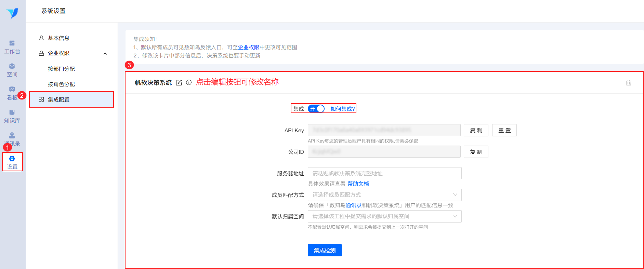This screenshot has width=644, height=269.
Task: Click the 集成检测 button
Action: coord(325,250)
